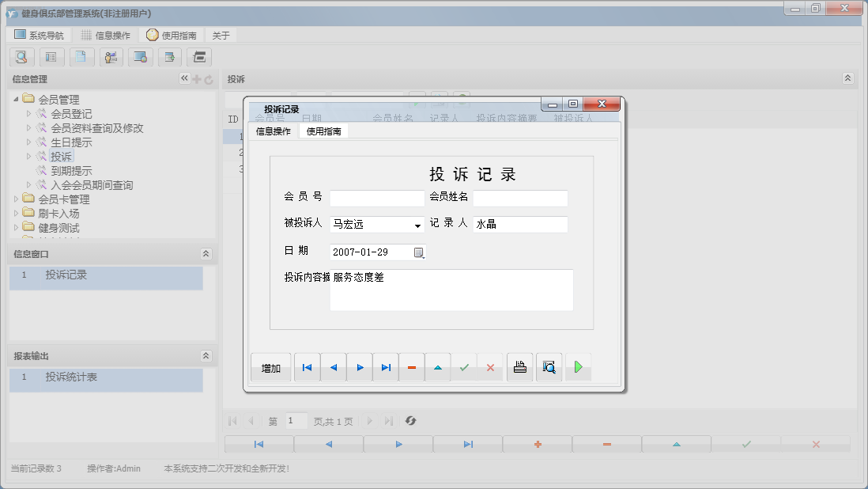868x489 pixels.
Task: Open the date picker beside 2007-01-29
Action: coord(420,252)
